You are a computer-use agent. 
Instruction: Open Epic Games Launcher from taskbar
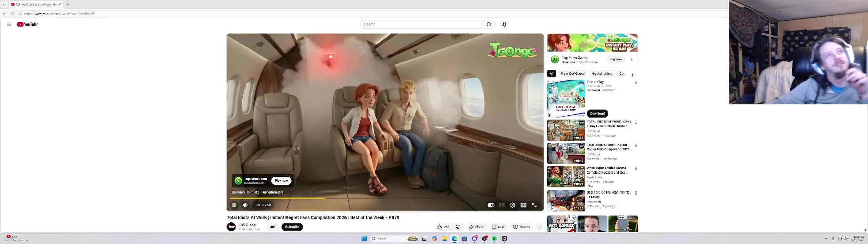pos(504,239)
